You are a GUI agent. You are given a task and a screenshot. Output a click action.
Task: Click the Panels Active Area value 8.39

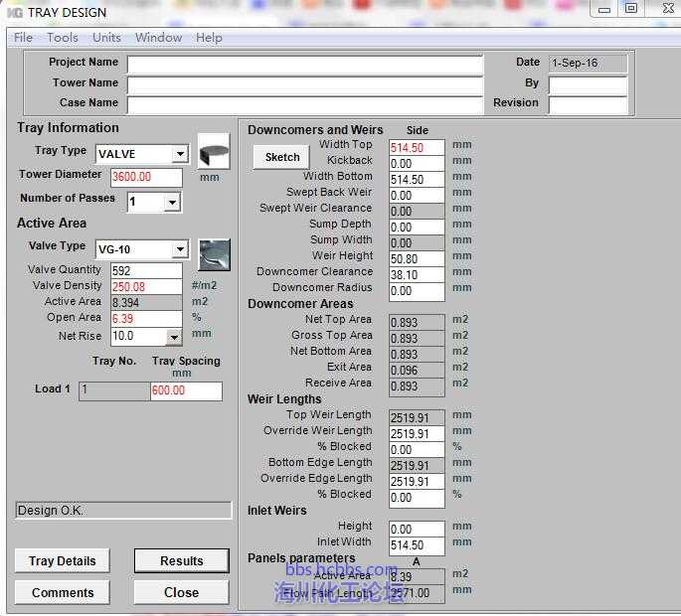click(x=417, y=577)
